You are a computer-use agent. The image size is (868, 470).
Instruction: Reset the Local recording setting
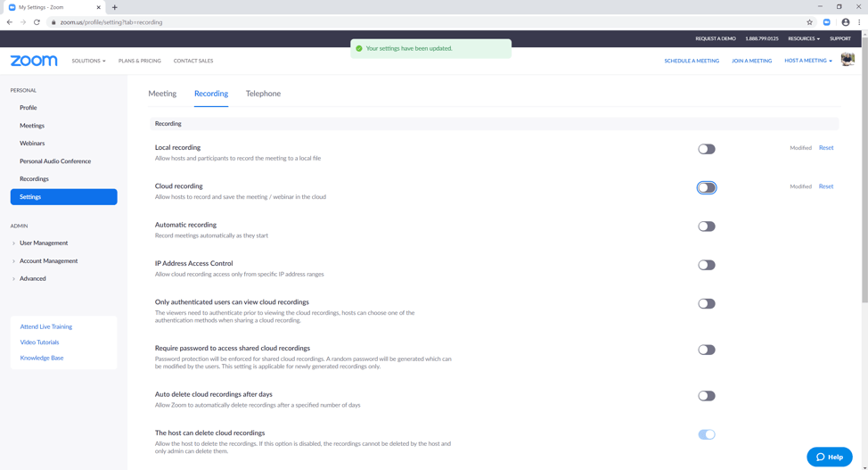(x=826, y=147)
